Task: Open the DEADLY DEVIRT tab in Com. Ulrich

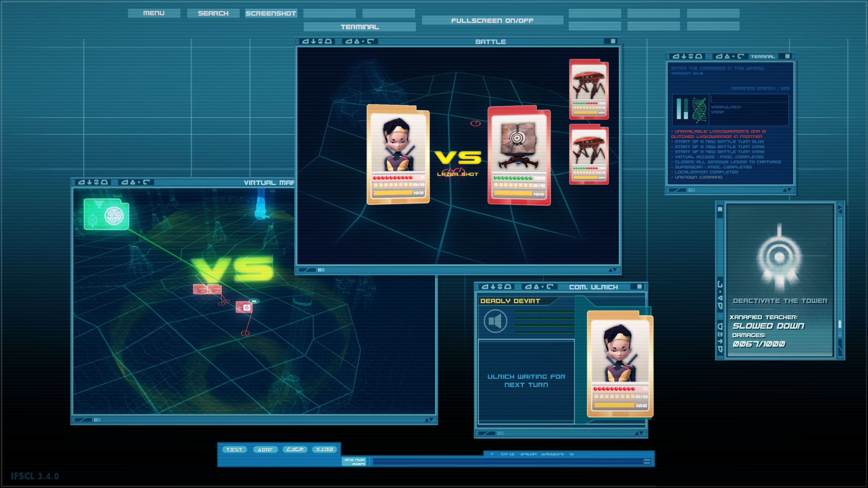Action: click(510, 301)
